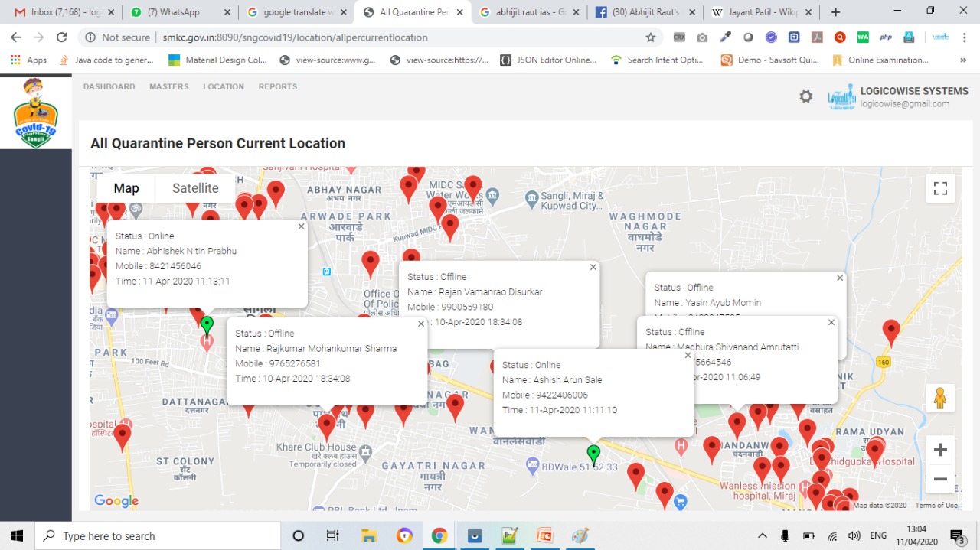Close the Abhishek Nitin Prabhu info popup
The width and height of the screenshot is (980, 550).
[x=301, y=226]
